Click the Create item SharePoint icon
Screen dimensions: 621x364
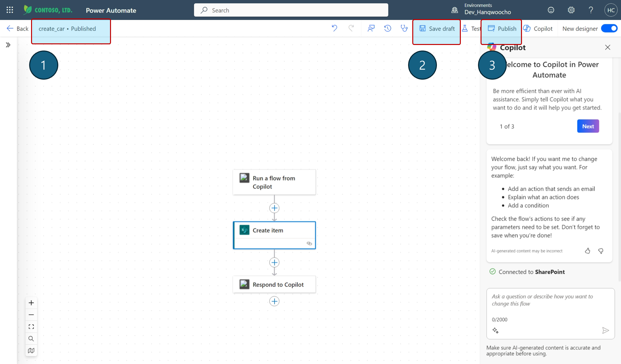click(x=244, y=230)
